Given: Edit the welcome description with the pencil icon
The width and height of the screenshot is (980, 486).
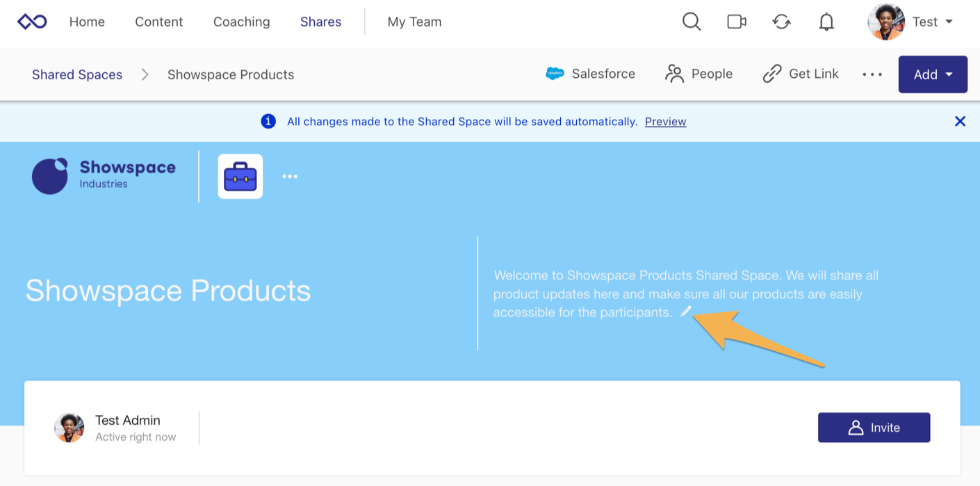Looking at the screenshot, I should (686, 312).
